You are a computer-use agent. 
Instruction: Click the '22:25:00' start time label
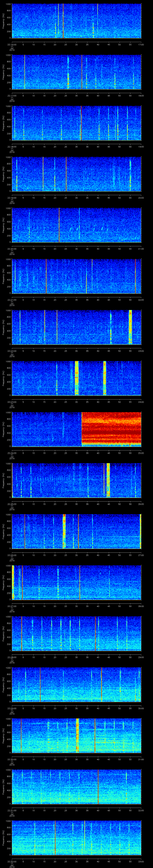pyautogui.click(x=12, y=504)
